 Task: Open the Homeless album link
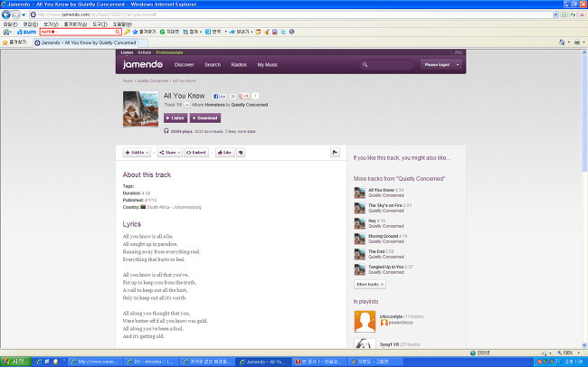pos(215,105)
